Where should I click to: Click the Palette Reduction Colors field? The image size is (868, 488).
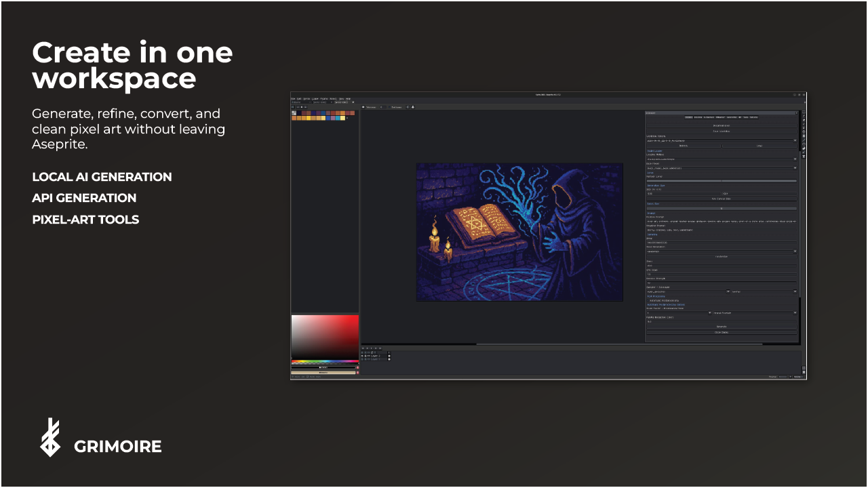coord(722,322)
